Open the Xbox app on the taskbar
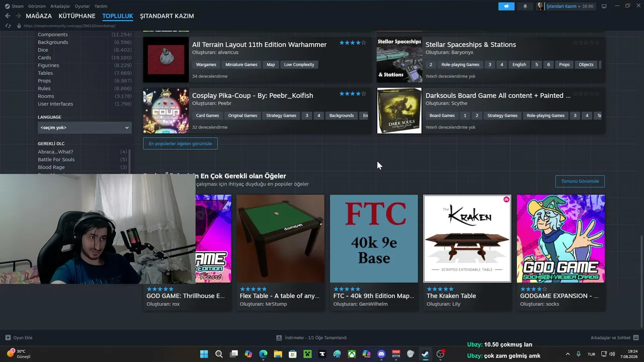 (352, 354)
